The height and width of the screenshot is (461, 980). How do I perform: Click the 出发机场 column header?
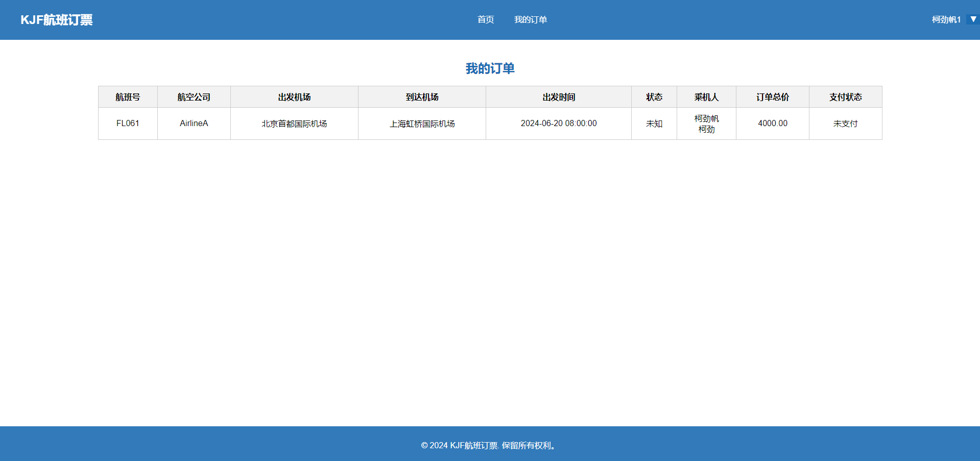(x=294, y=97)
